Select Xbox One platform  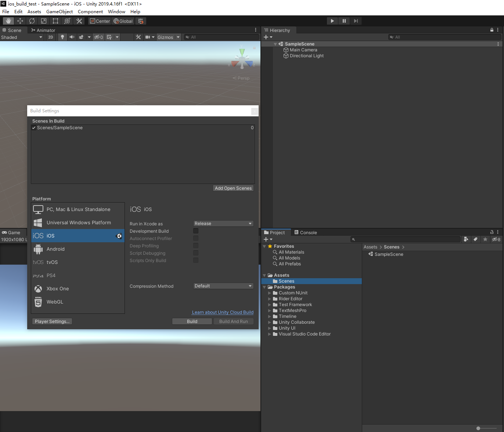pos(78,288)
